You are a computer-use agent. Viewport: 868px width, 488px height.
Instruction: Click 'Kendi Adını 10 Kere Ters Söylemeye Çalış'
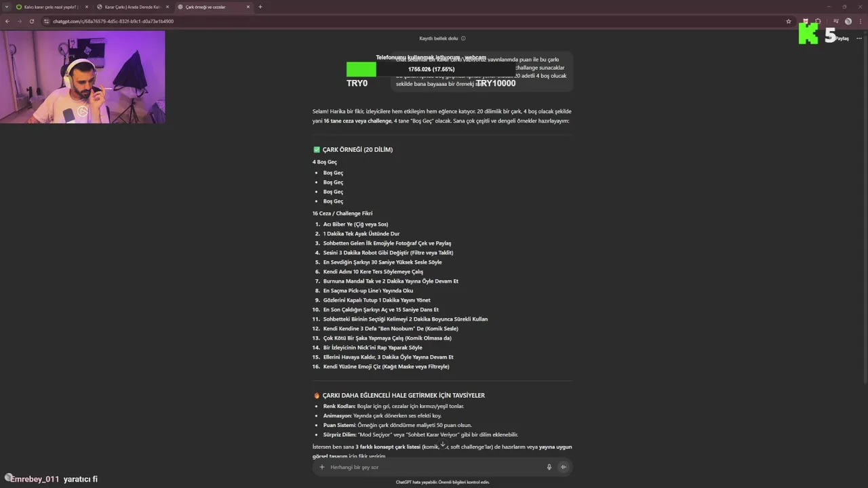(373, 272)
